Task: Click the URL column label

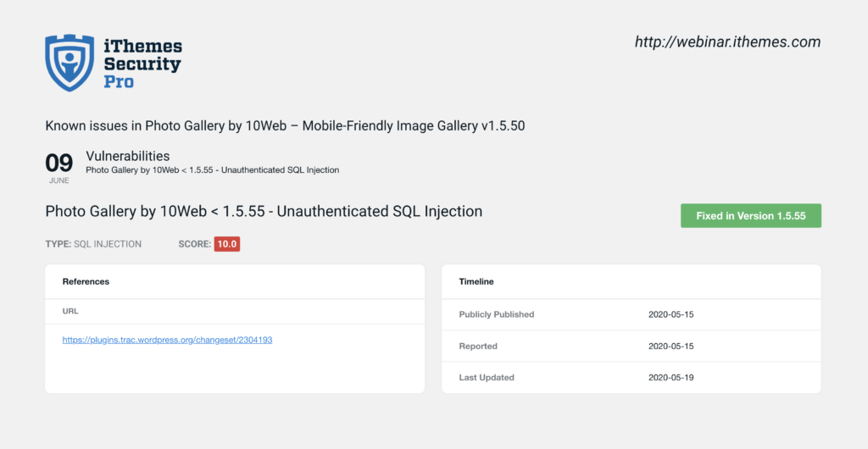Action: pyautogui.click(x=70, y=311)
